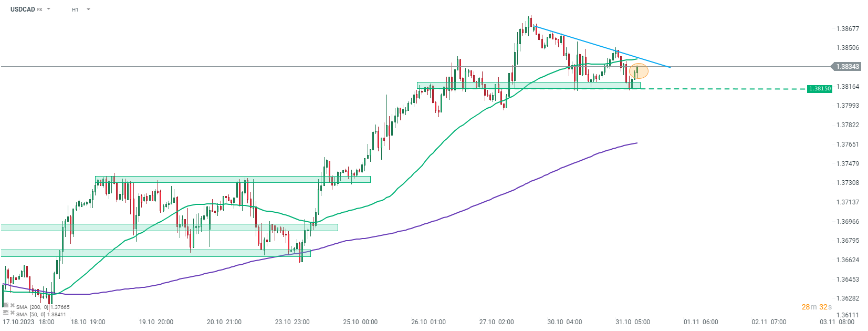Click the H1 timeframe label
The width and height of the screenshot is (868, 331).
[x=75, y=9]
